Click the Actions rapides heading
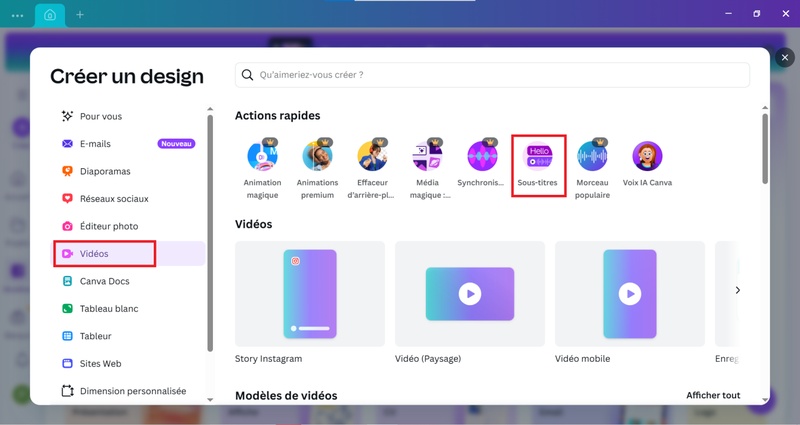The width and height of the screenshot is (800, 425). click(278, 116)
